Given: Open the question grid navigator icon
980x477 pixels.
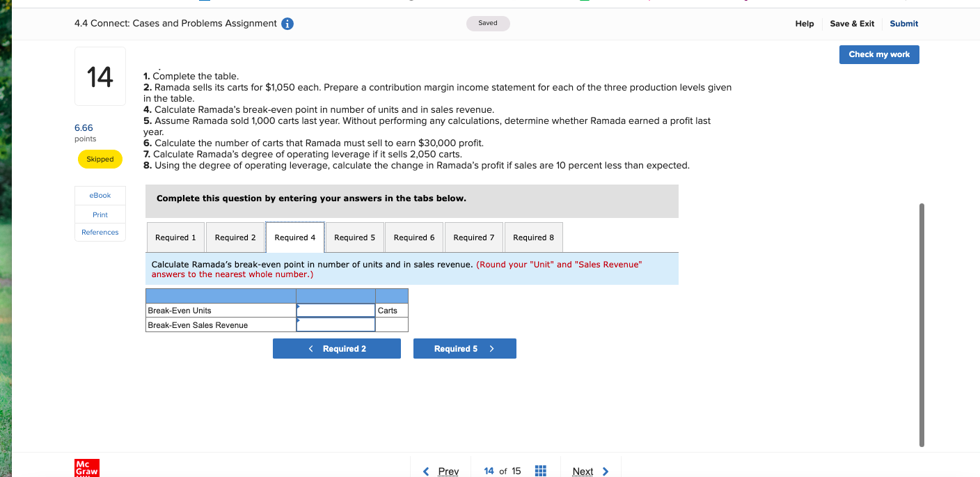Looking at the screenshot, I should point(540,471).
